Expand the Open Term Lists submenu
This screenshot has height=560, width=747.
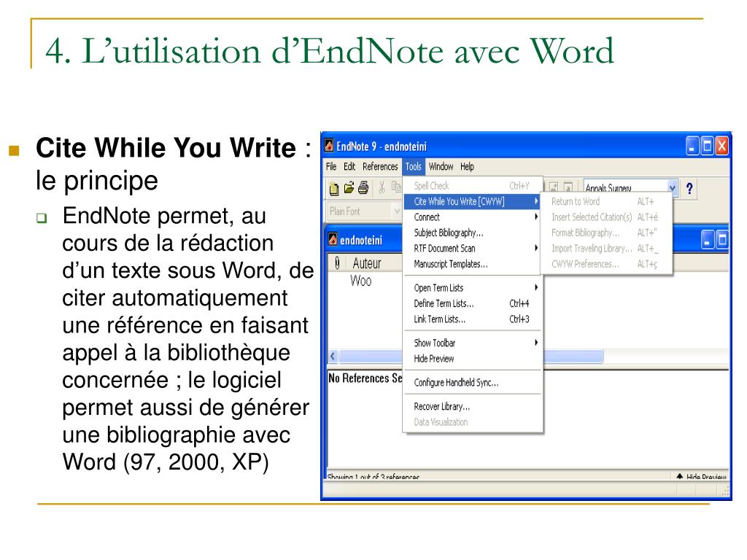click(471, 287)
